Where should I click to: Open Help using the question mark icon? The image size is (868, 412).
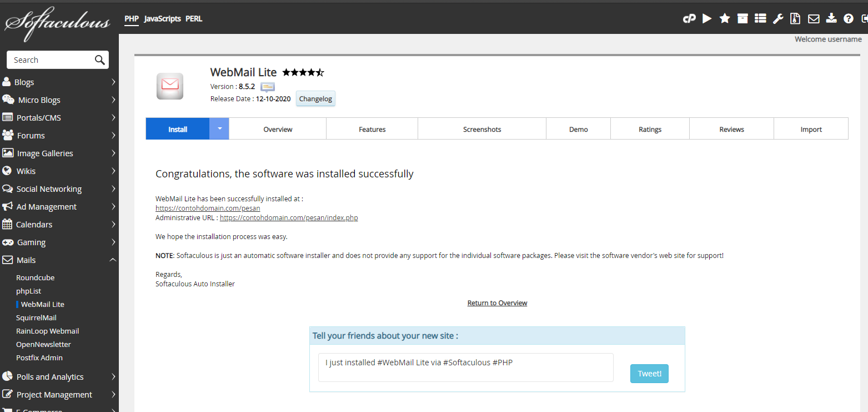click(848, 18)
